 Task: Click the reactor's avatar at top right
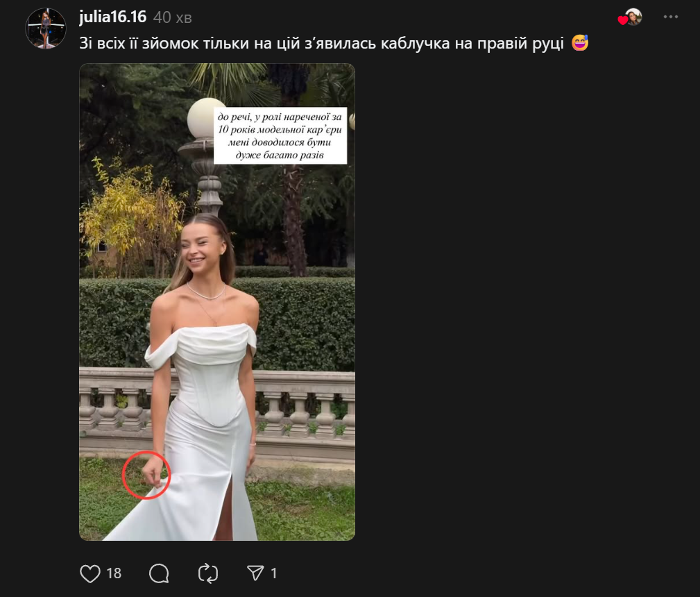point(633,17)
